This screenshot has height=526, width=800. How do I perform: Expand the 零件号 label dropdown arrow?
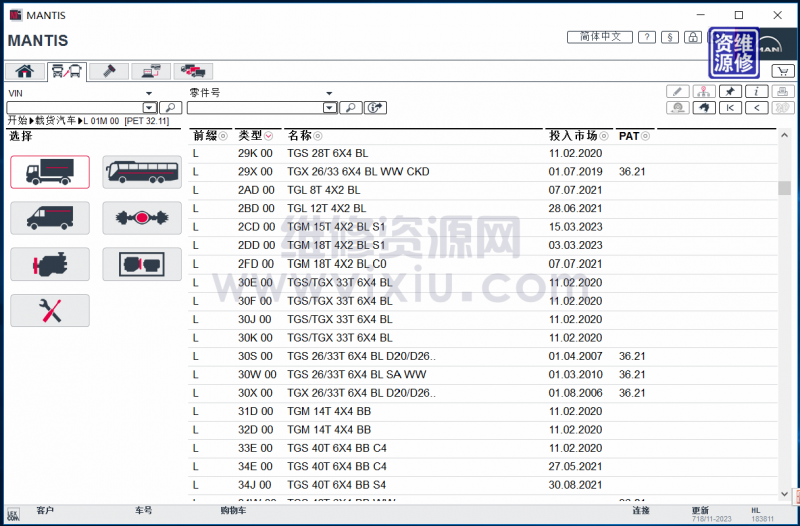tap(329, 93)
